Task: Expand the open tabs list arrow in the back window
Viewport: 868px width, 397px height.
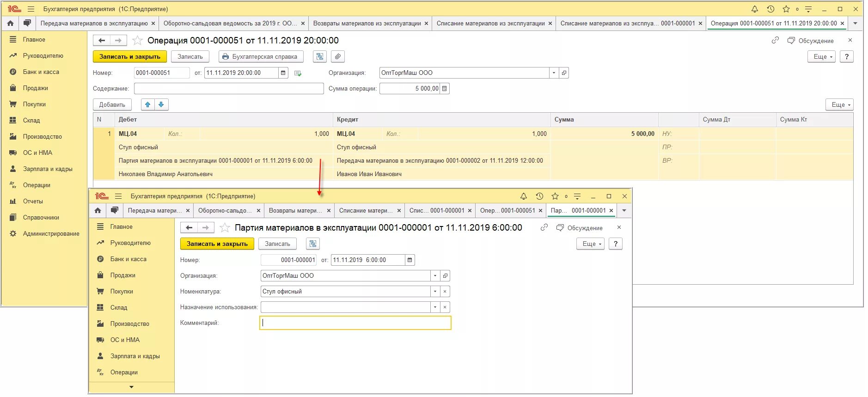Action: [x=855, y=23]
